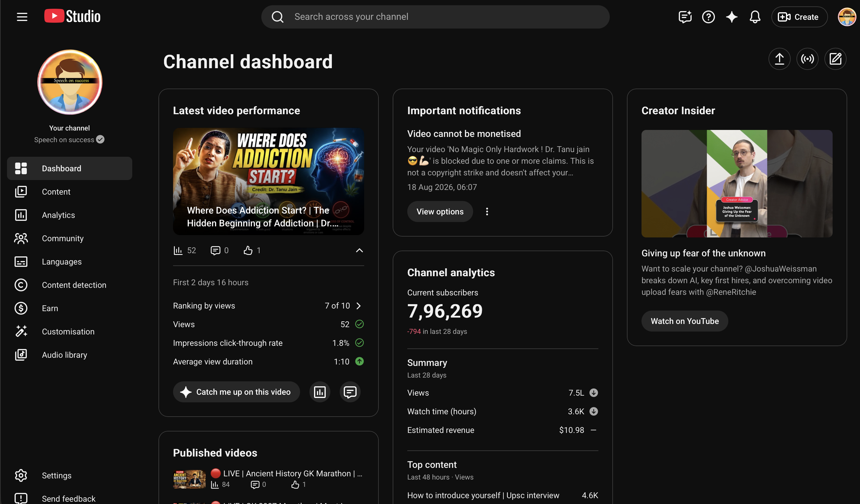
Task: Click the 'Giving up fear of the unknown' title
Action: 703,253
